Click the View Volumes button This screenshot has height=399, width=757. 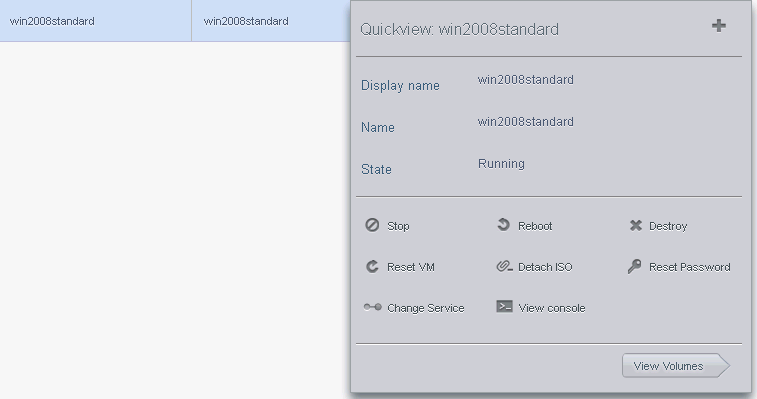pyautogui.click(x=676, y=366)
